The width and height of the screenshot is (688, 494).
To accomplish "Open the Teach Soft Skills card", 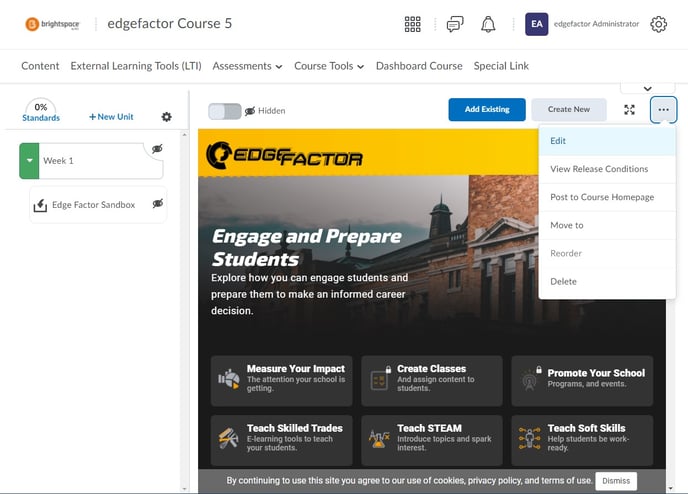I will [x=582, y=440].
